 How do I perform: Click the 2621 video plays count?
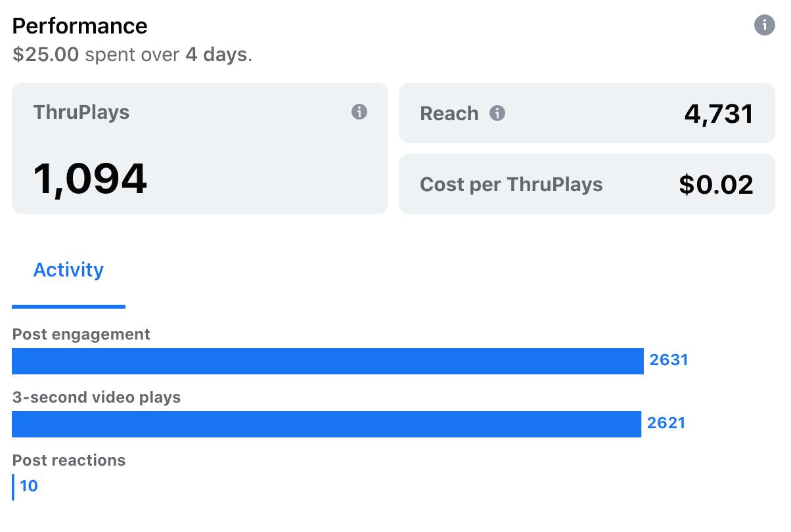point(666,423)
